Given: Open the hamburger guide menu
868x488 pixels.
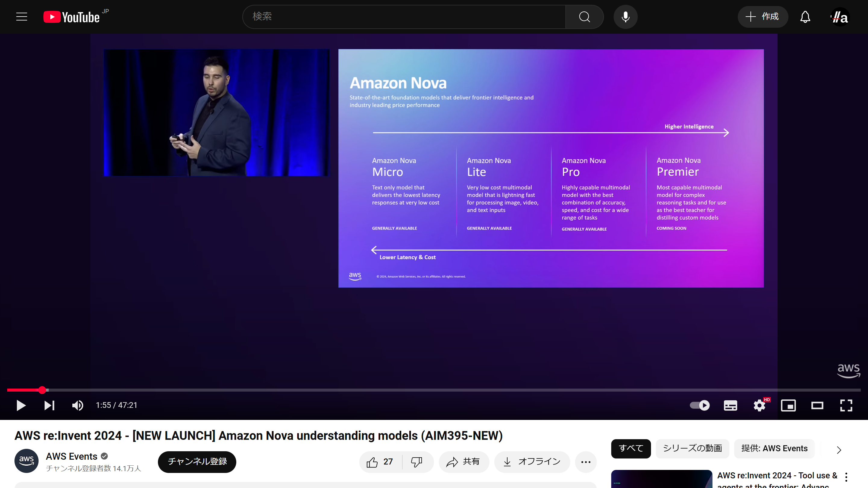Looking at the screenshot, I should click(22, 17).
